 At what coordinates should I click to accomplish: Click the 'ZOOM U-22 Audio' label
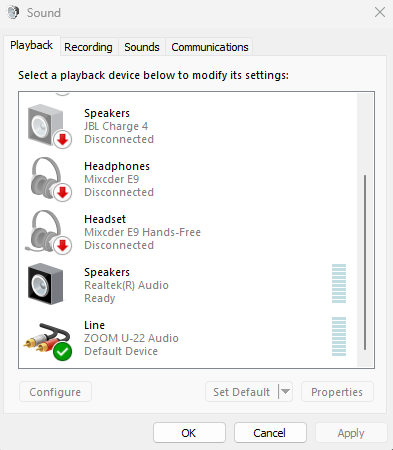pyautogui.click(x=131, y=338)
